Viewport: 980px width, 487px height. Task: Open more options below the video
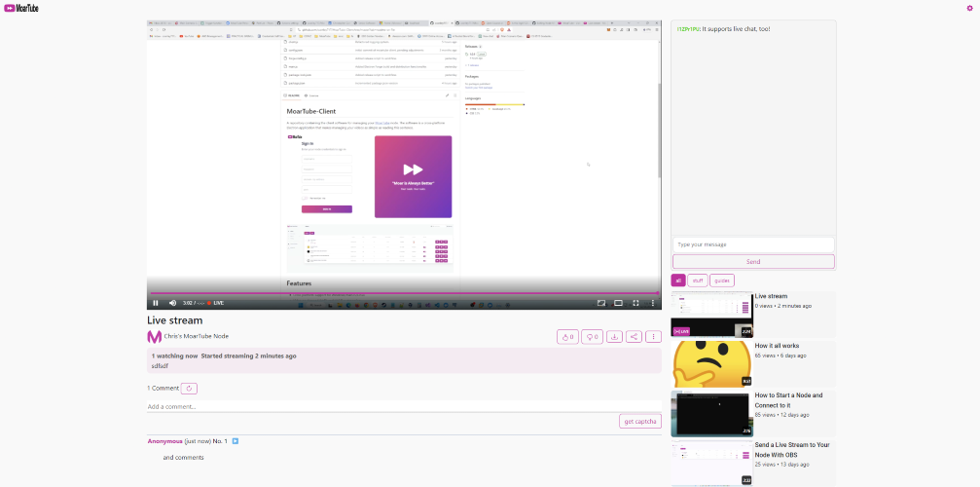653,337
